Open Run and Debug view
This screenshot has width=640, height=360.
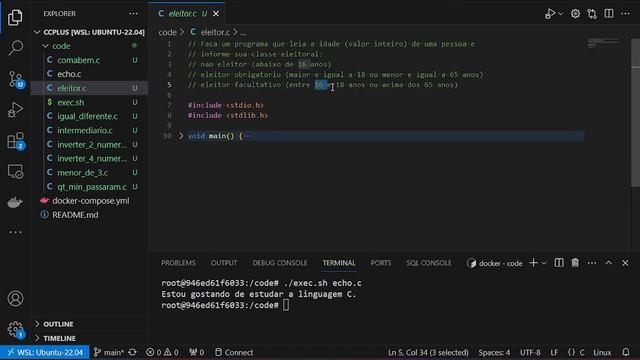tap(15, 109)
